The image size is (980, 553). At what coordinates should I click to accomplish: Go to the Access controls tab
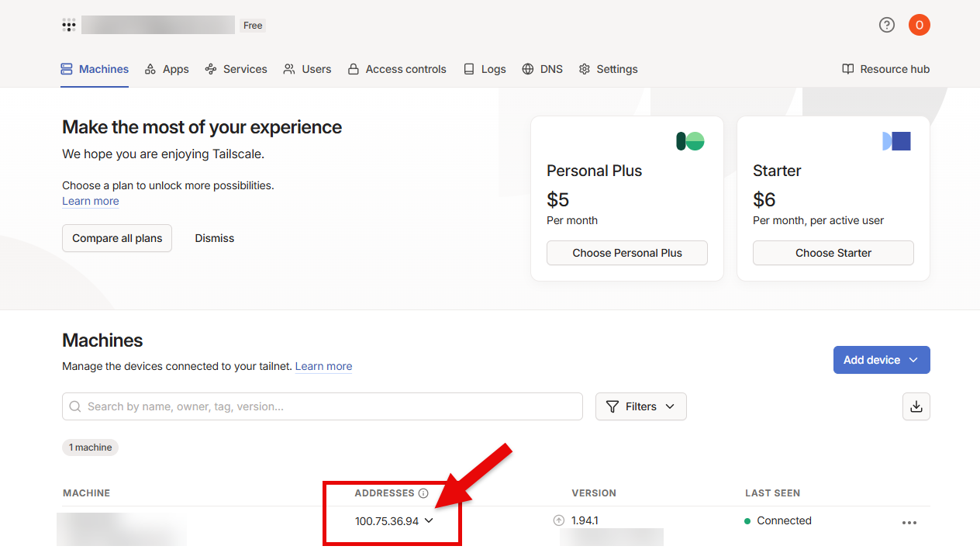click(397, 69)
